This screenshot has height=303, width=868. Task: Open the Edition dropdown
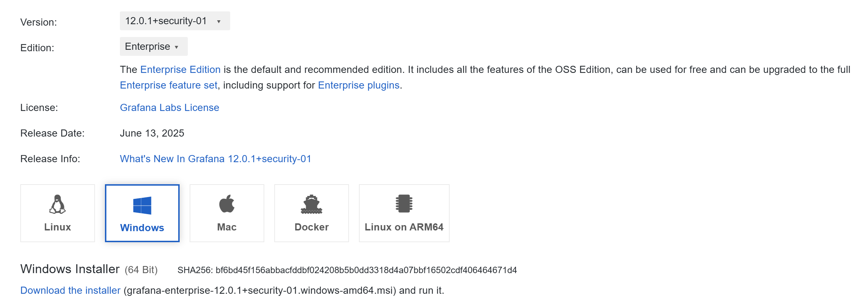coord(153,47)
